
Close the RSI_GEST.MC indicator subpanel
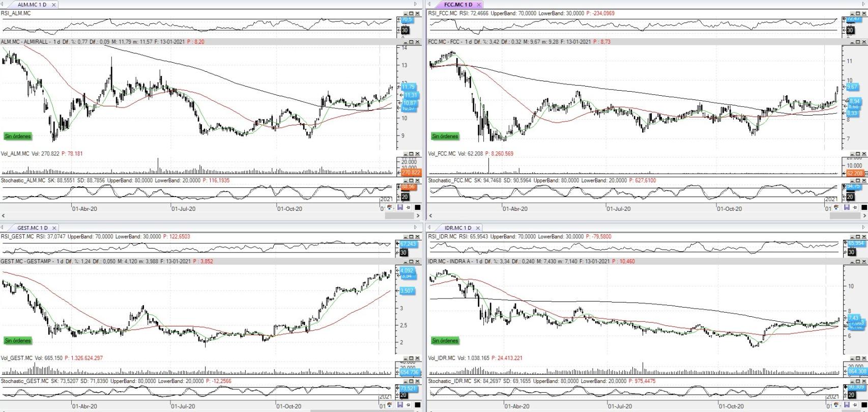[x=418, y=237]
